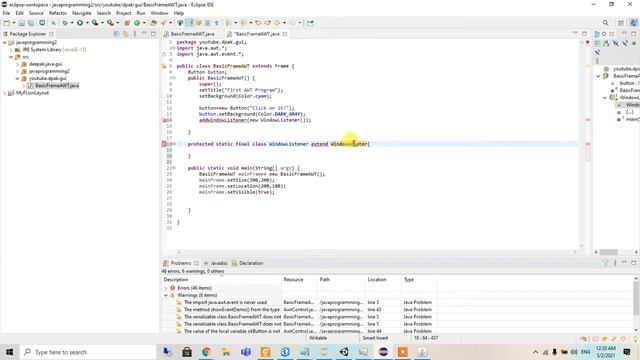Open the Source menu
The height and width of the screenshot is (360, 640).
(36, 13)
